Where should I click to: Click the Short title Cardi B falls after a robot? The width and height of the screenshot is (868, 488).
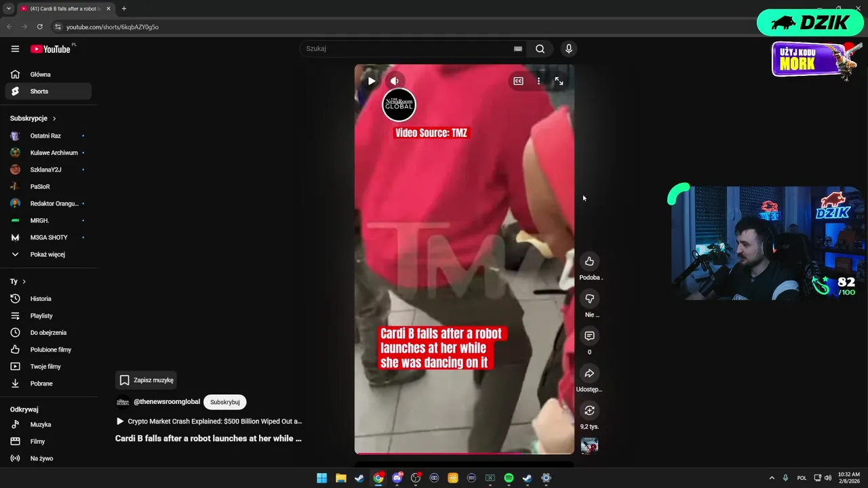[208, 439]
